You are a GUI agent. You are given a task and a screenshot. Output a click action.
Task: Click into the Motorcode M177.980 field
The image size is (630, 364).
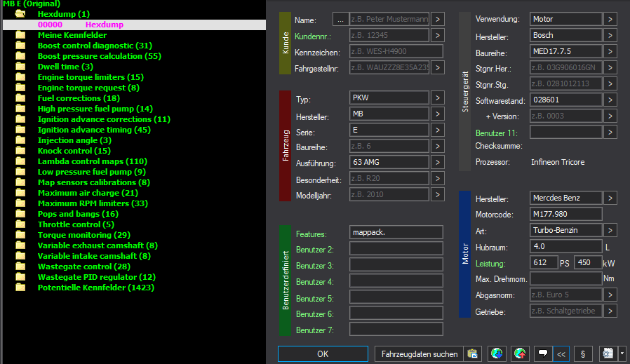[x=565, y=214]
